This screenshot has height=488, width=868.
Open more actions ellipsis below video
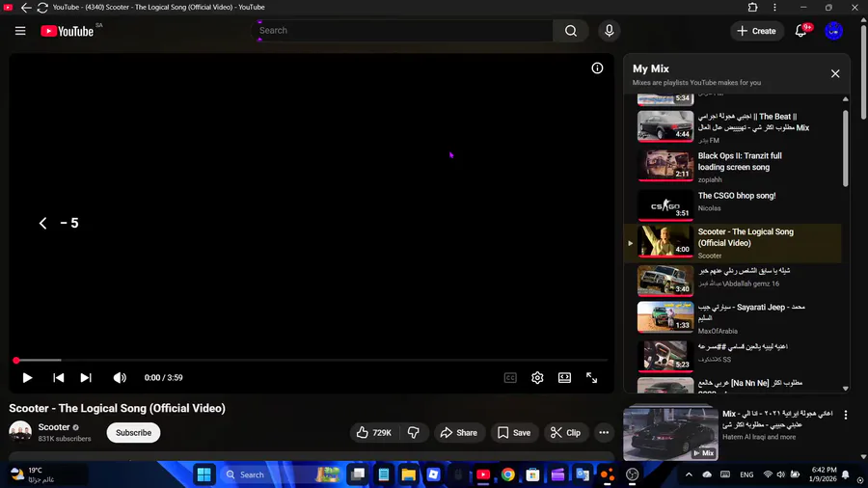coord(604,433)
